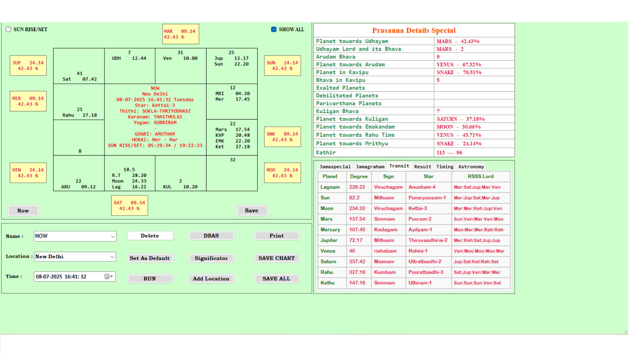Viewport: 644px width, 355px height.
Task: Switch to the Jamaspecial tab
Action: click(x=335, y=167)
